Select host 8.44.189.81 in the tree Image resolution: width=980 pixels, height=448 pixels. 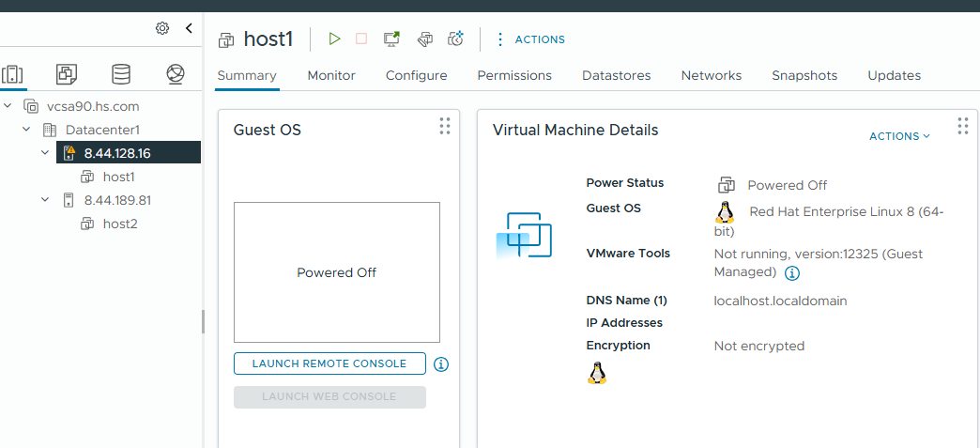pos(117,201)
